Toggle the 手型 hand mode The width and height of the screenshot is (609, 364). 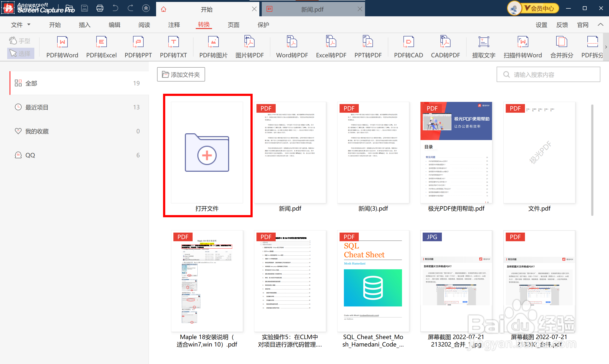pos(20,41)
